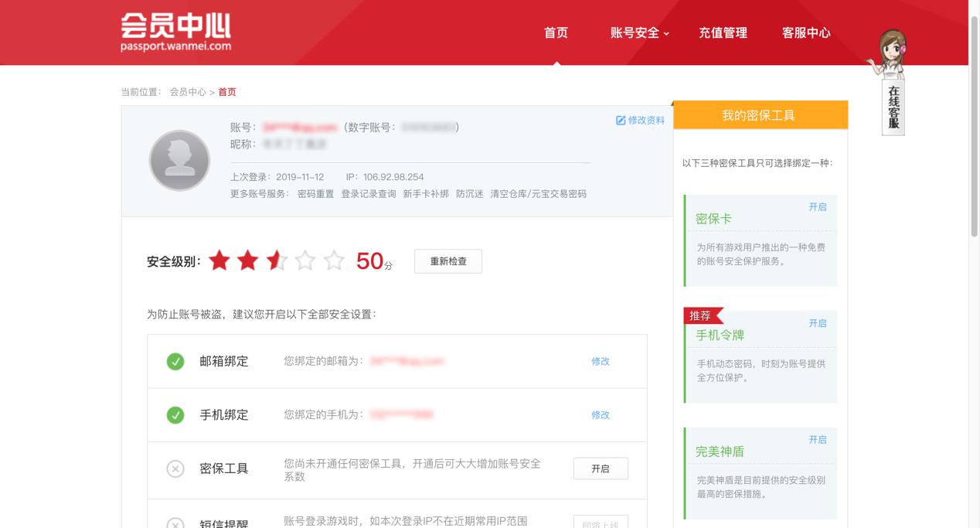Click the 修改资料 edit pencil icon
The image size is (980, 528).
point(621,121)
